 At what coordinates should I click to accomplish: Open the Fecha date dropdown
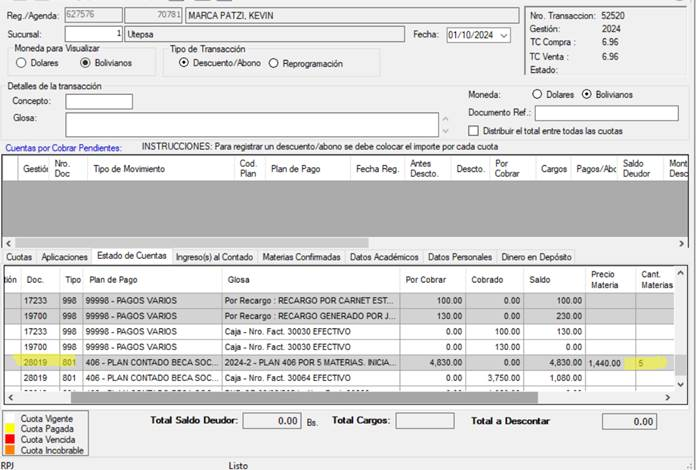pos(504,36)
